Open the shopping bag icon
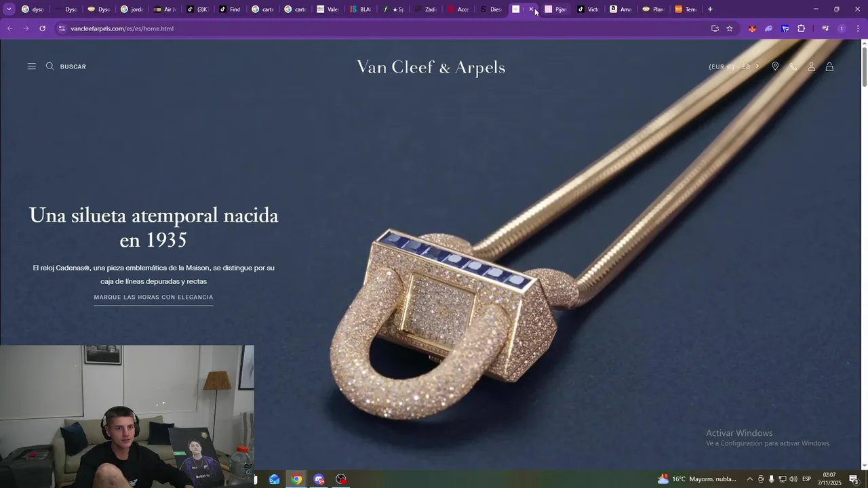Screen dimensions: 868x488 829,66
